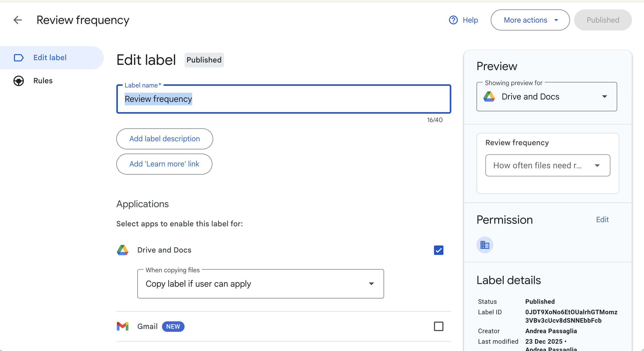Screen dimensions: 644x351
Task: Click the Gmail envelope icon
Action: [x=123, y=326]
